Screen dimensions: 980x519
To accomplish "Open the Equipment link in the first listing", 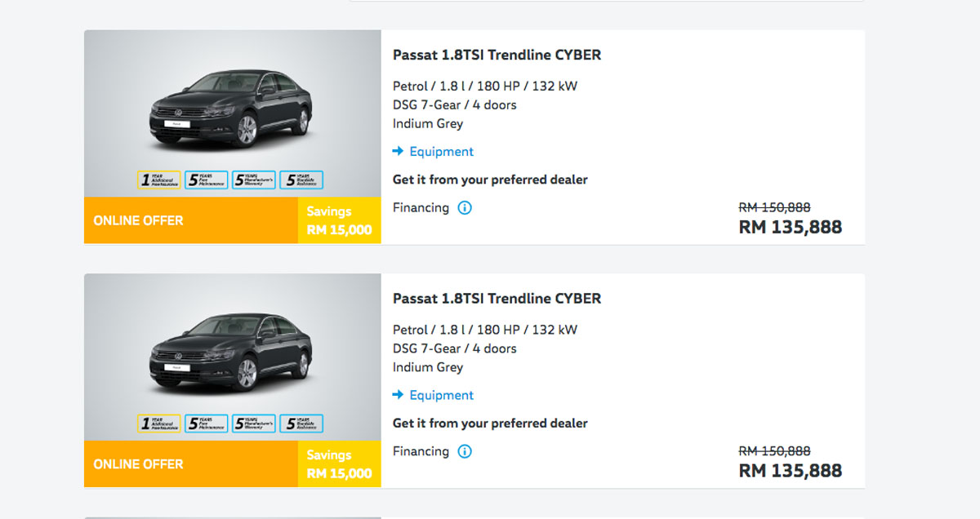I will [441, 152].
